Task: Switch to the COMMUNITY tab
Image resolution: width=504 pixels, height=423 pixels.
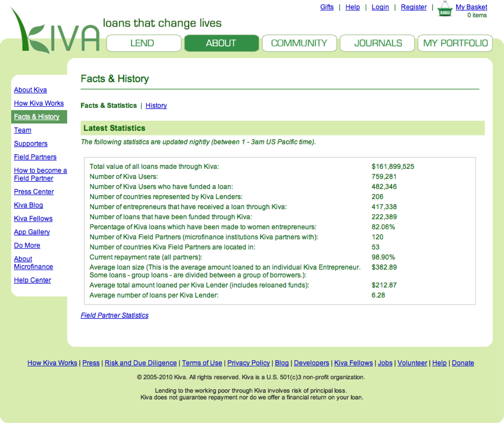Action: 299,43
